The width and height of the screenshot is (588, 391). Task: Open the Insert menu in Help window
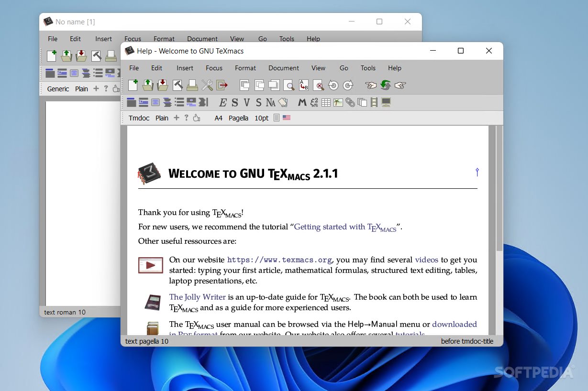[x=185, y=68]
